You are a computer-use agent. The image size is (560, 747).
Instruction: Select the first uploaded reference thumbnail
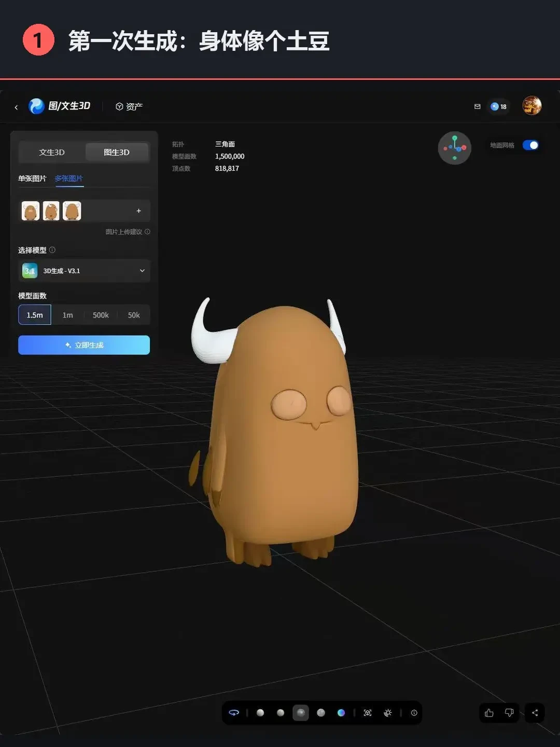pos(31,211)
